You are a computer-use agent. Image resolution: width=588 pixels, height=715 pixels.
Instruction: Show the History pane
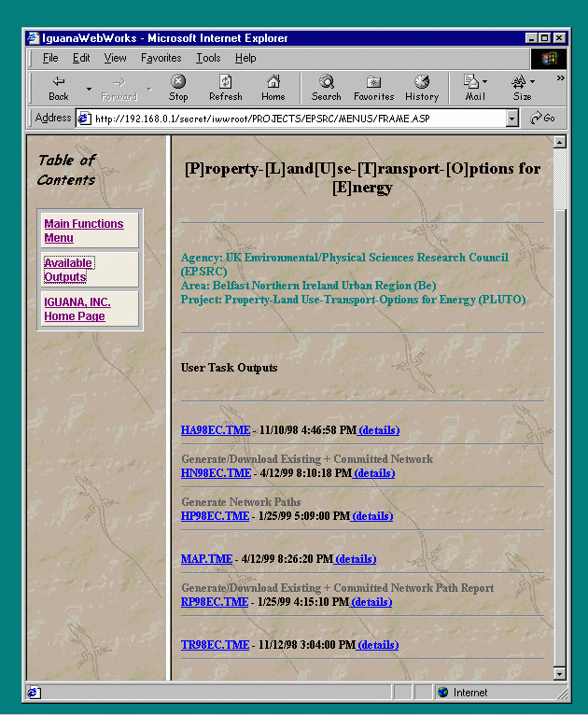[422, 88]
